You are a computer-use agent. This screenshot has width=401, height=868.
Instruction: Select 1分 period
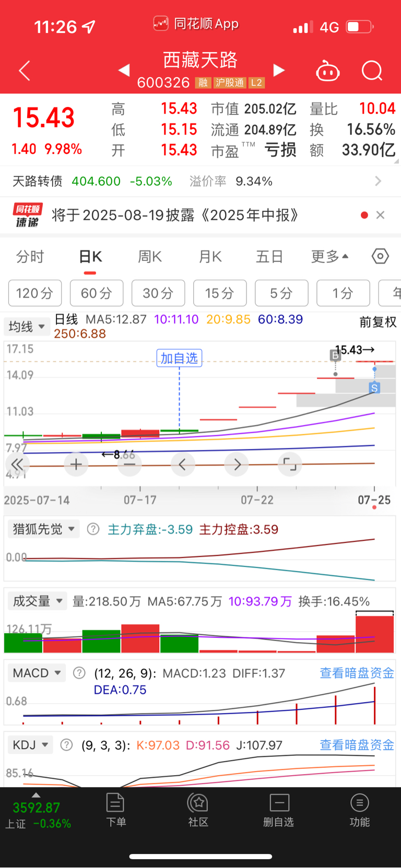click(343, 293)
